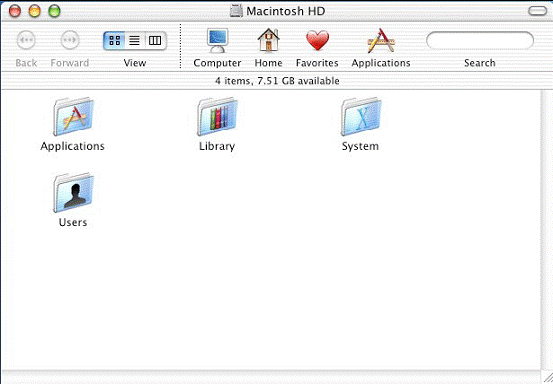Switch to column view mode
553x384 pixels.
point(155,41)
